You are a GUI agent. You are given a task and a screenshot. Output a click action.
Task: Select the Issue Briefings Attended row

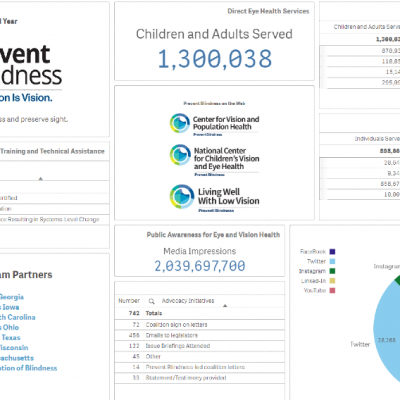pyautogui.click(x=200, y=346)
